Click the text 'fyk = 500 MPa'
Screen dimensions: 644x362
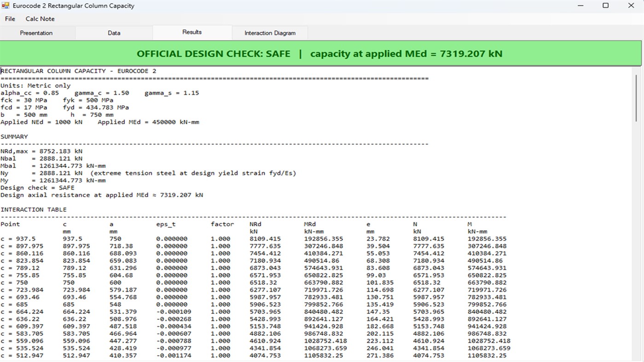tap(88, 100)
